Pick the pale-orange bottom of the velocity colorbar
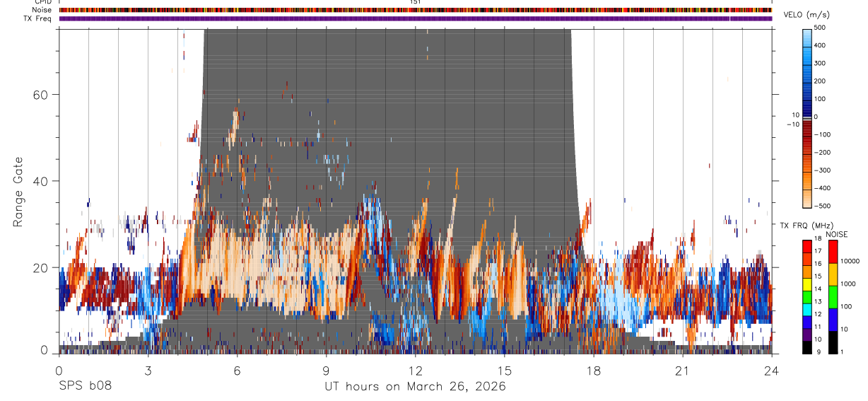Screen dimensions: 868x401 point(808,198)
